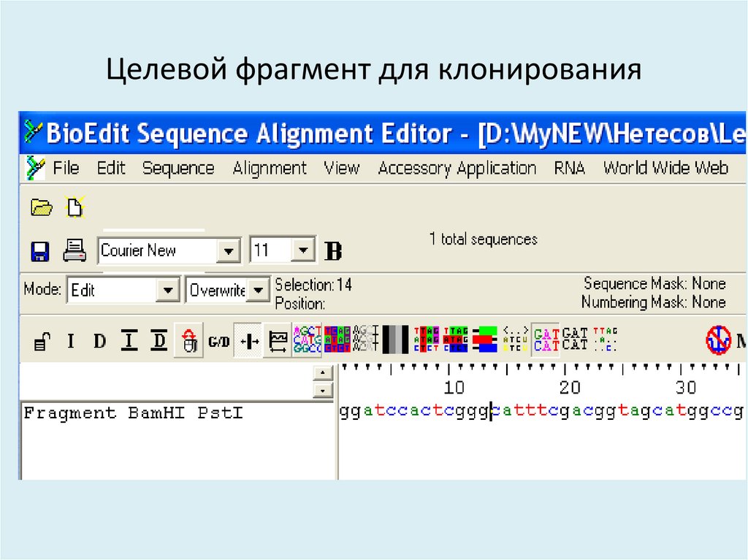Click the underlined I toolbar icon

[x=129, y=340]
